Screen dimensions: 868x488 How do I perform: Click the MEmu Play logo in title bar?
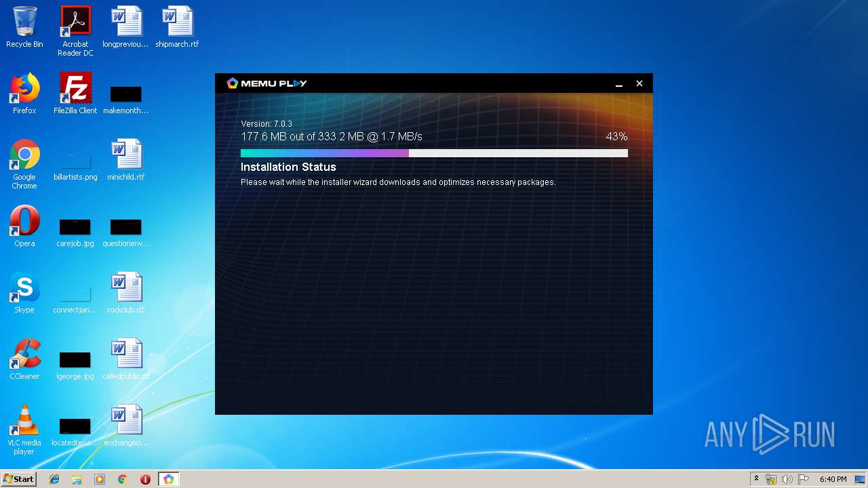[267, 83]
